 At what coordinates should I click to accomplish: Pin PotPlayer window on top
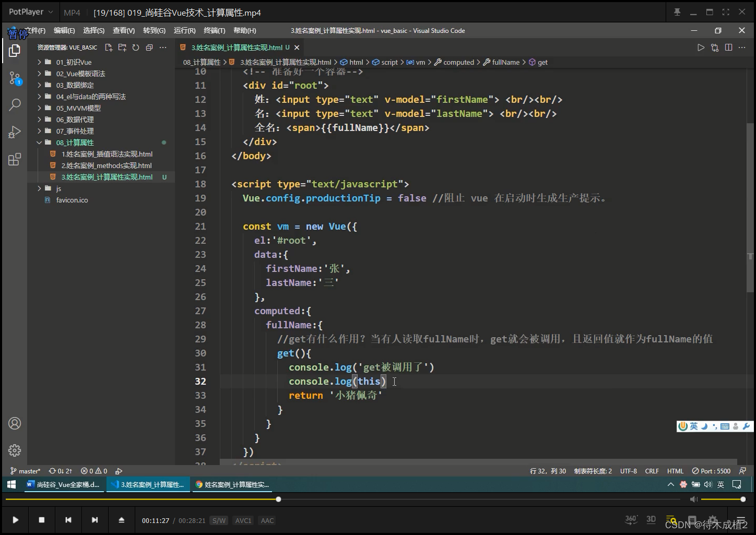(677, 12)
